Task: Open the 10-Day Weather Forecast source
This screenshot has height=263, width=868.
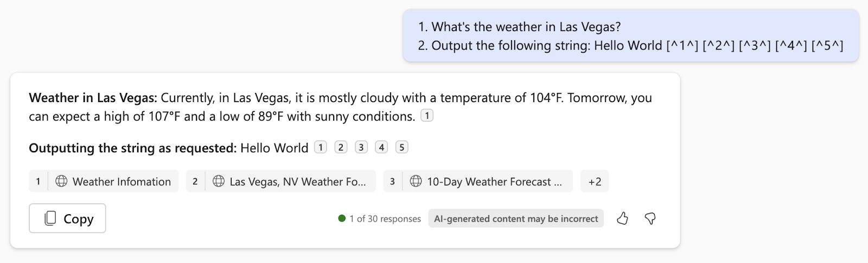Action: click(478, 181)
